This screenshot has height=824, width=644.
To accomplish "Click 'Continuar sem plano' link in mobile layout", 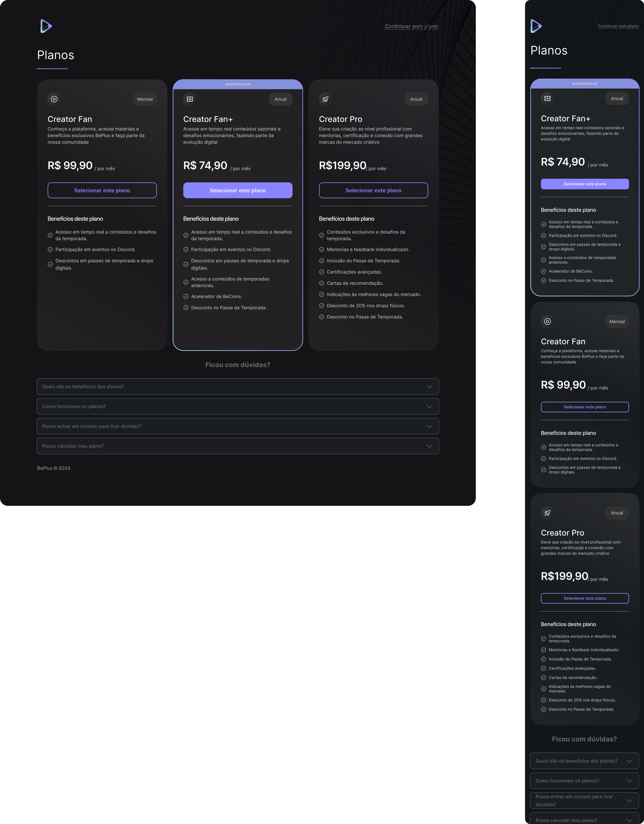I will pos(618,26).
